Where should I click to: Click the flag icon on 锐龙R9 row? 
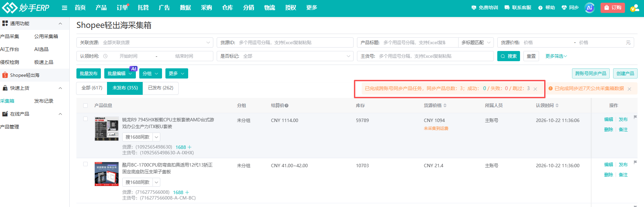click(x=635, y=117)
